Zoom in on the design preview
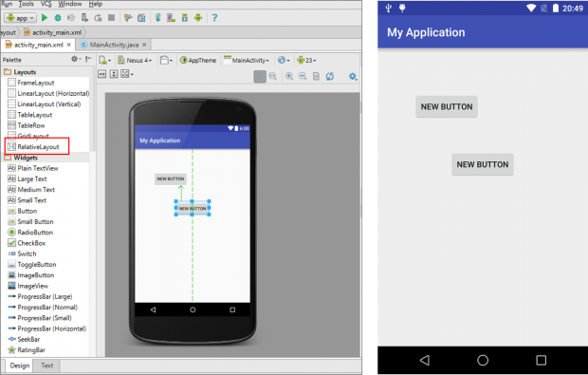 (x=289, y=76)
